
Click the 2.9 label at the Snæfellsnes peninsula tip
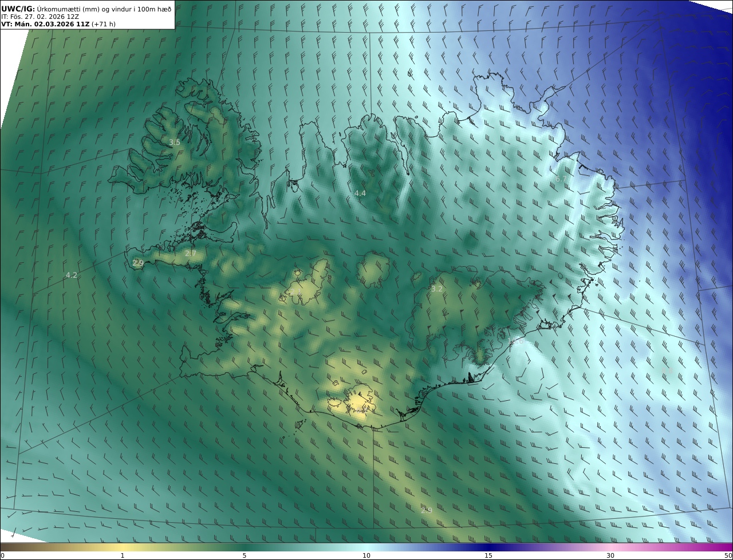138,263
